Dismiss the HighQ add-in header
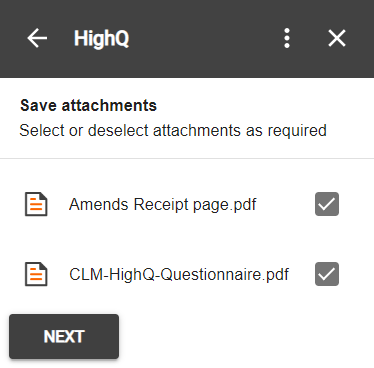This screenshot has width=374, height=368. click(337, 38)
